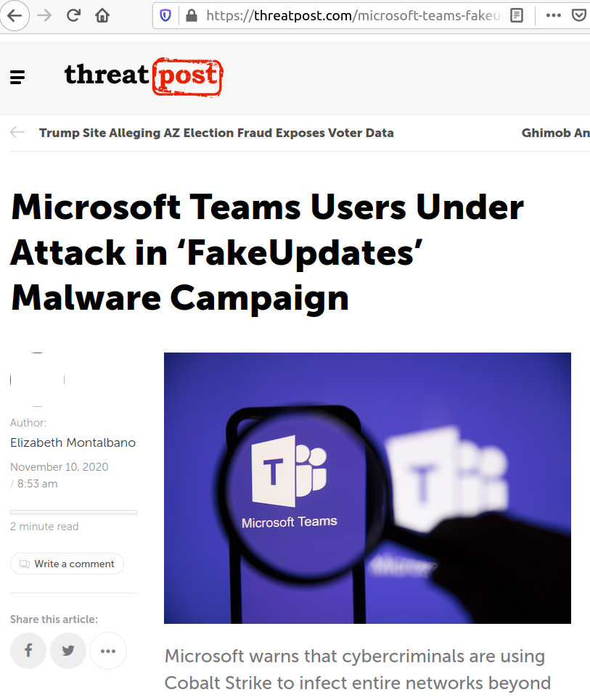Click the Write a comment button
The image size is (590, 700).
[x=67, y=564]
